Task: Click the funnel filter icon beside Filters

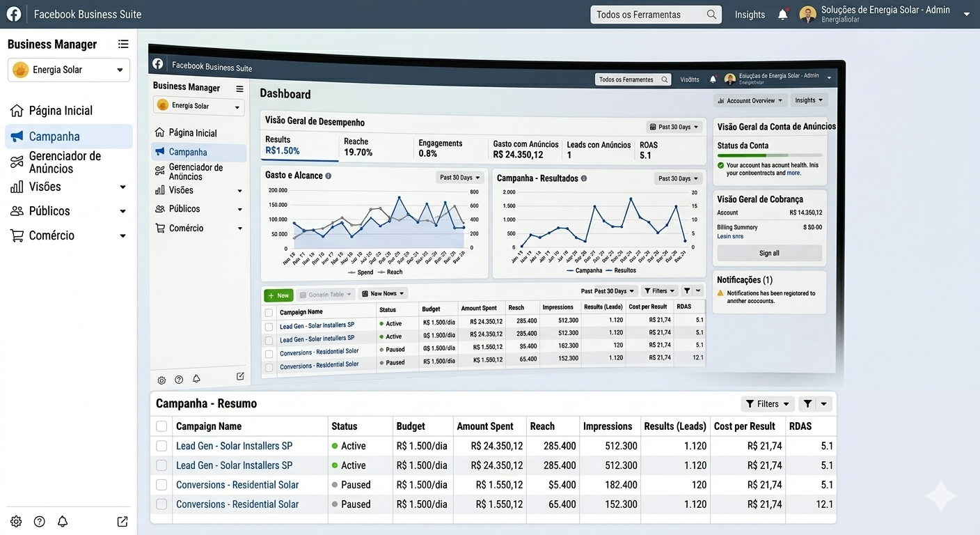Action: tap(807, 404)
